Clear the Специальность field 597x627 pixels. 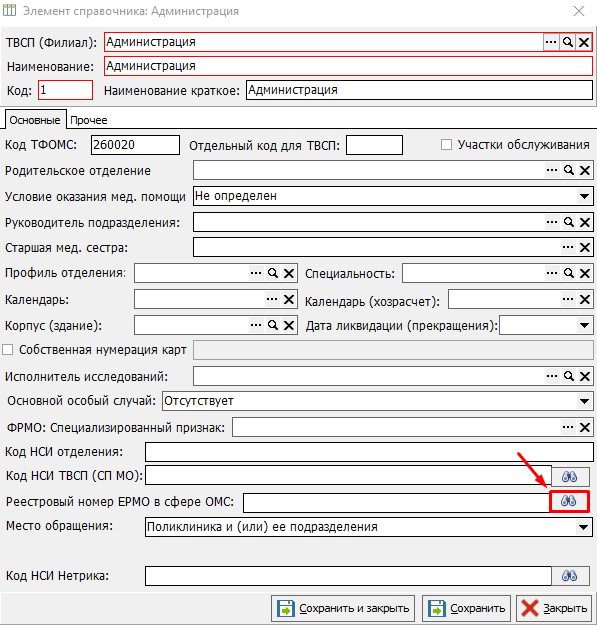tap(585, 273)
